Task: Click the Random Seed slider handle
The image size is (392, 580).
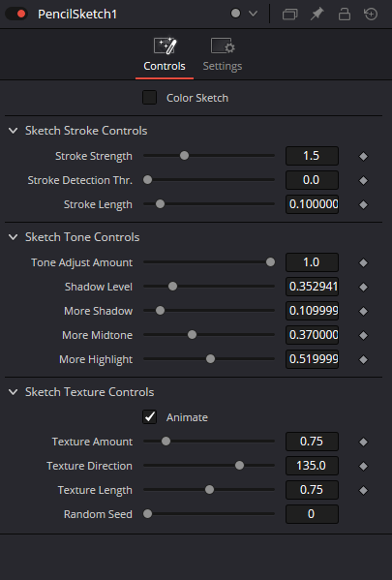Action: (x=147, y=514)
